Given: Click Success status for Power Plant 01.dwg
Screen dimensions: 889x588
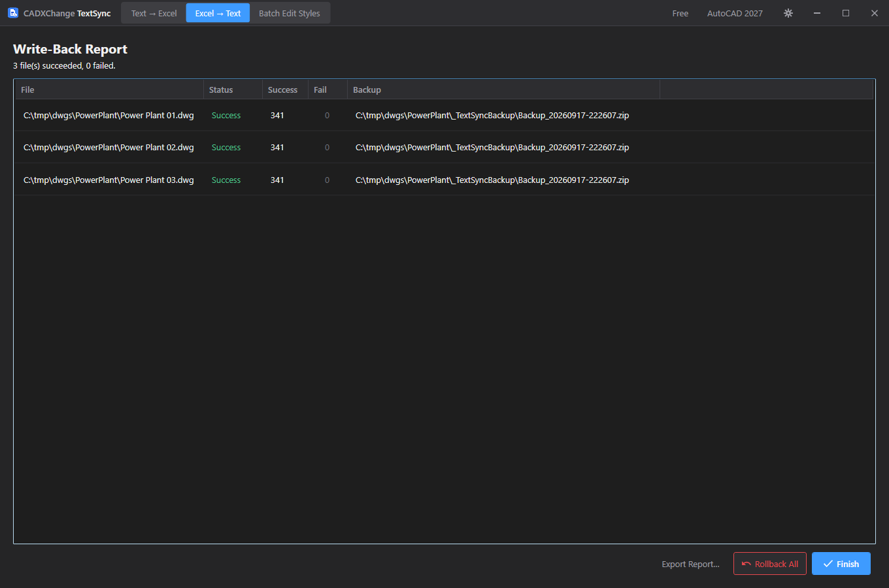Looking at the screenshot, I should [x=226, y=115].
